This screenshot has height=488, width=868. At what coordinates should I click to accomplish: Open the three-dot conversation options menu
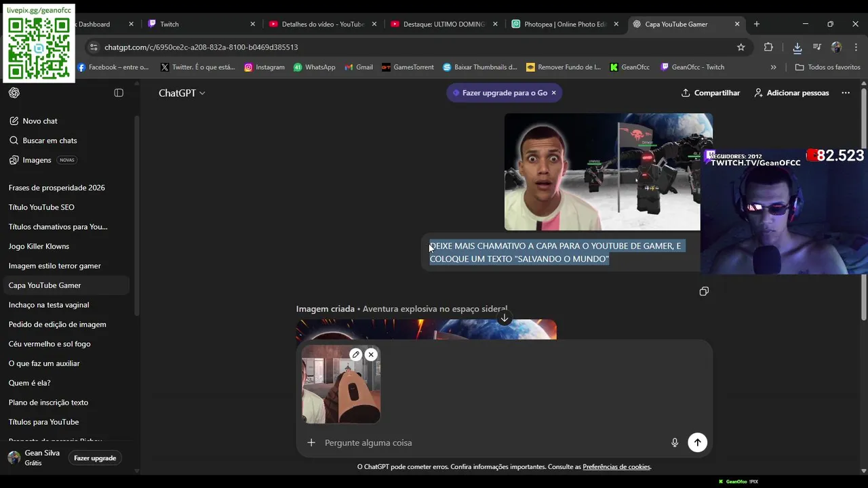(846, 93)
